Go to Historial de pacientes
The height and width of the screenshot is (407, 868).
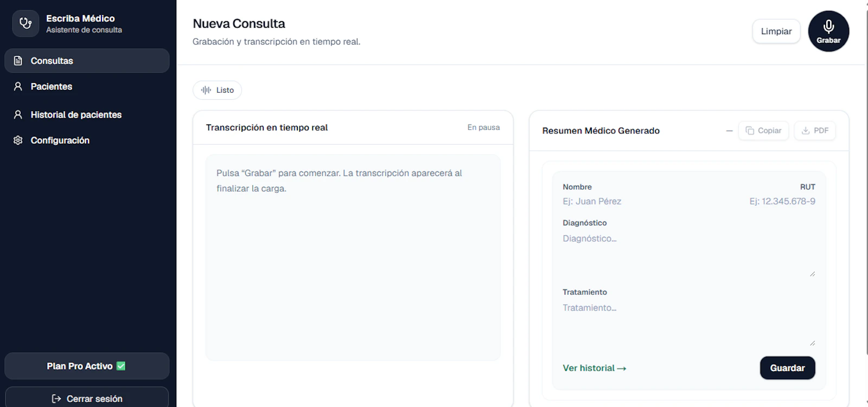click(x=87, y=115)
